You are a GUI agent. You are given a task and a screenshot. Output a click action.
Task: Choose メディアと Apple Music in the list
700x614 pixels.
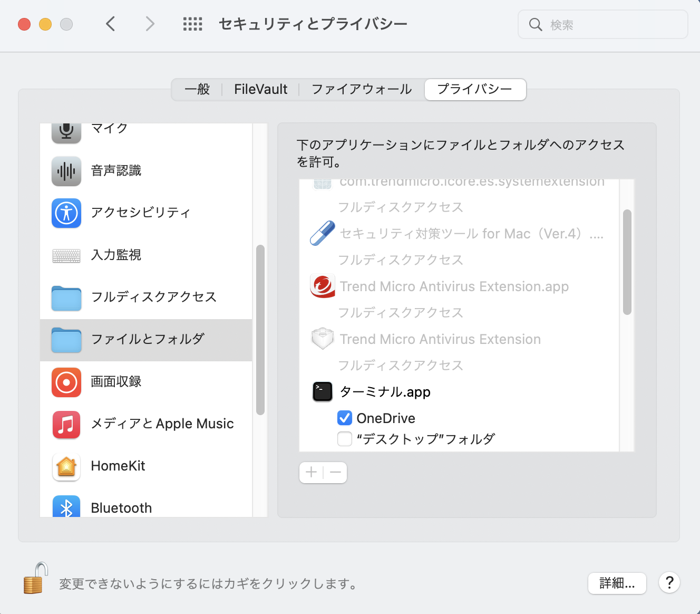point(162,424)
